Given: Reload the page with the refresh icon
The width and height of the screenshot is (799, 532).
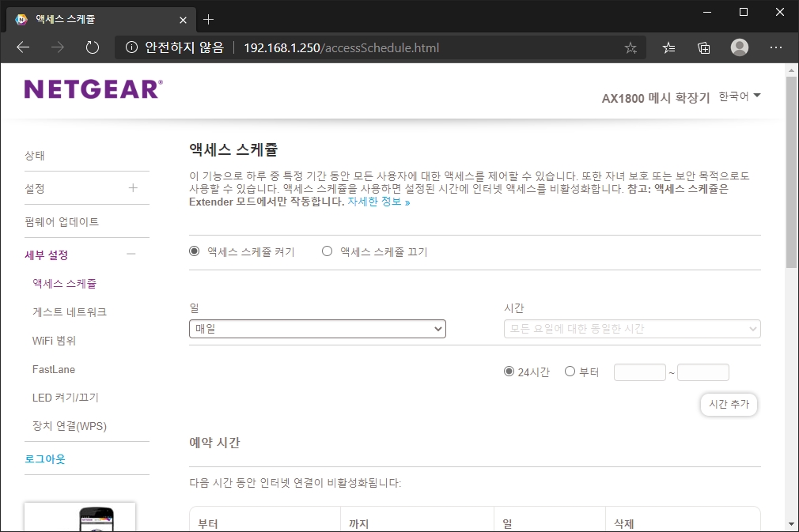Looking at the screenshot, I should (93, 47).
